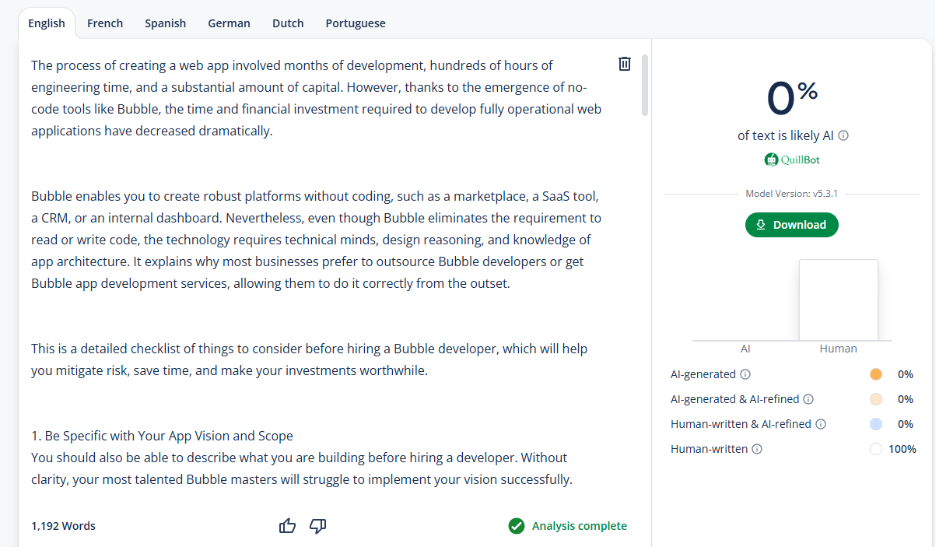Click the large 0% score
This screenshot has width=936, height=547.
point(792,97)
